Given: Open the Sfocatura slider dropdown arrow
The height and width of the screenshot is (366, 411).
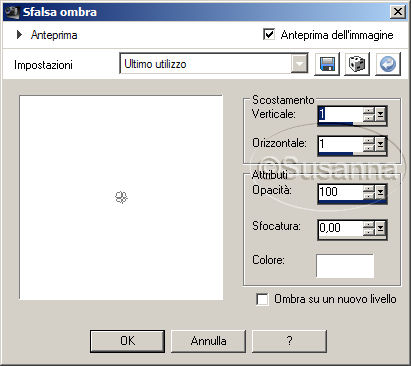Looking at the screenshot, I should coord(381,228).
